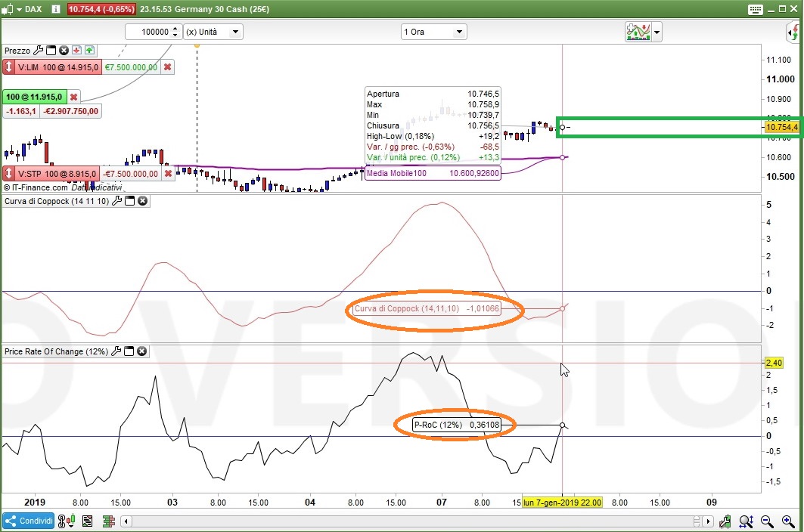Click the list/notes icon in bottom bar
The height and width of the screenshot is (532, 804).
coord(87,521)
